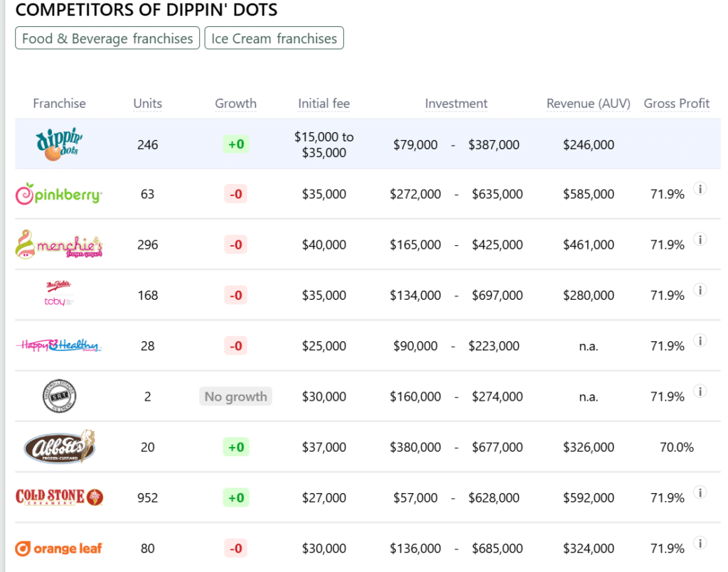Viewport: 728px width, 572px height.
Task: Click the Initial fee column header
Action: tap(324, 104)
